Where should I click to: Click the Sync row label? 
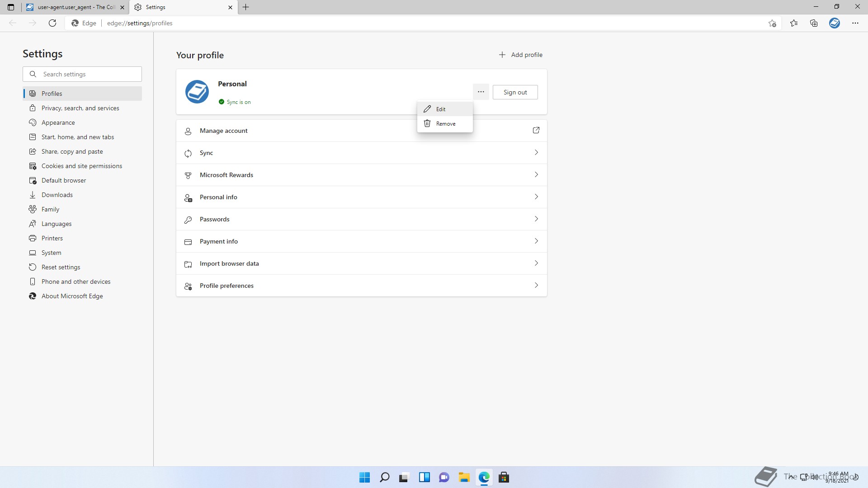tap(206, 153)
